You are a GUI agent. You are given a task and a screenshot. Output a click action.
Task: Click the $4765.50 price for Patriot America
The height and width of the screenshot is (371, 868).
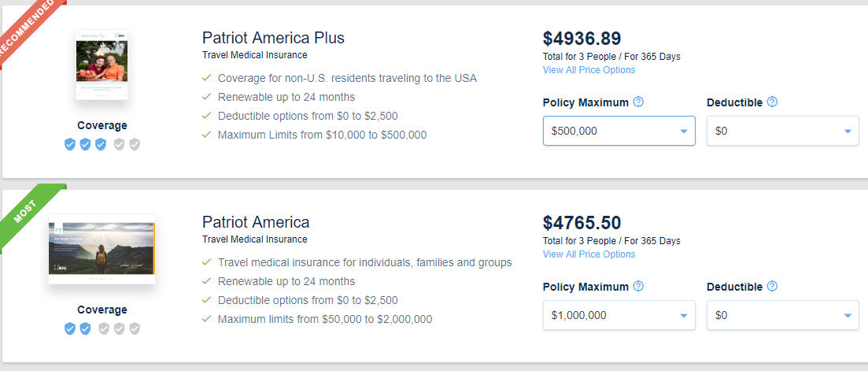582,223
